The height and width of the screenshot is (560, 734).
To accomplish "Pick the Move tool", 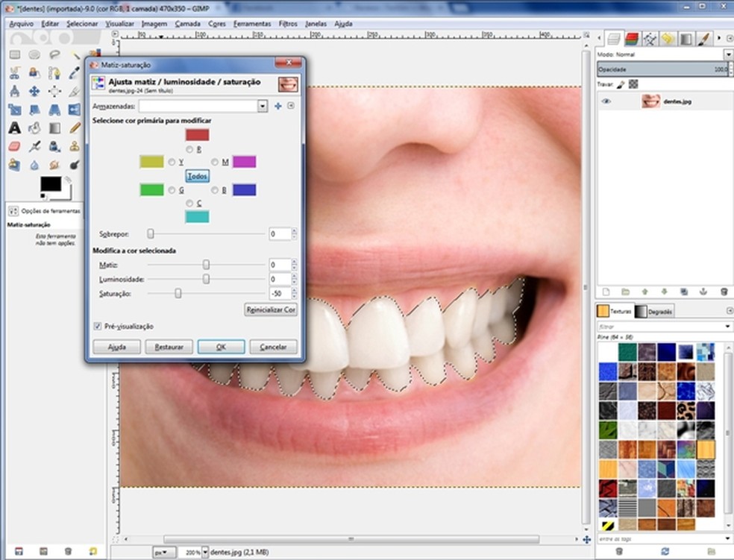I will coord(34,91).
